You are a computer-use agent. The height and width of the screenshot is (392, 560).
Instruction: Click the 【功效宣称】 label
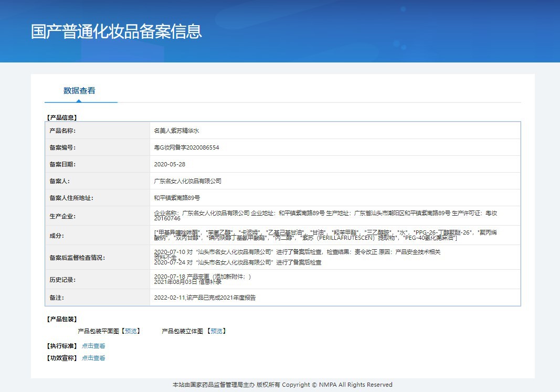coord(61,358)
